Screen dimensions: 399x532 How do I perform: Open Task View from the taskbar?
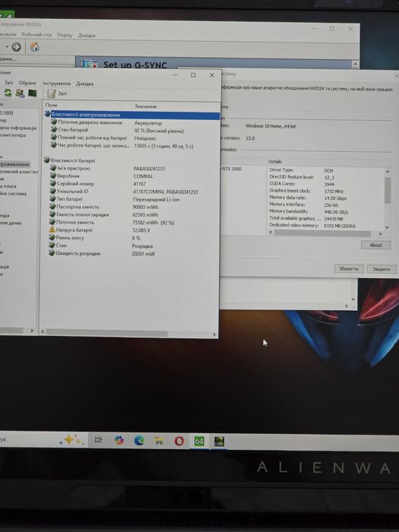98,440
